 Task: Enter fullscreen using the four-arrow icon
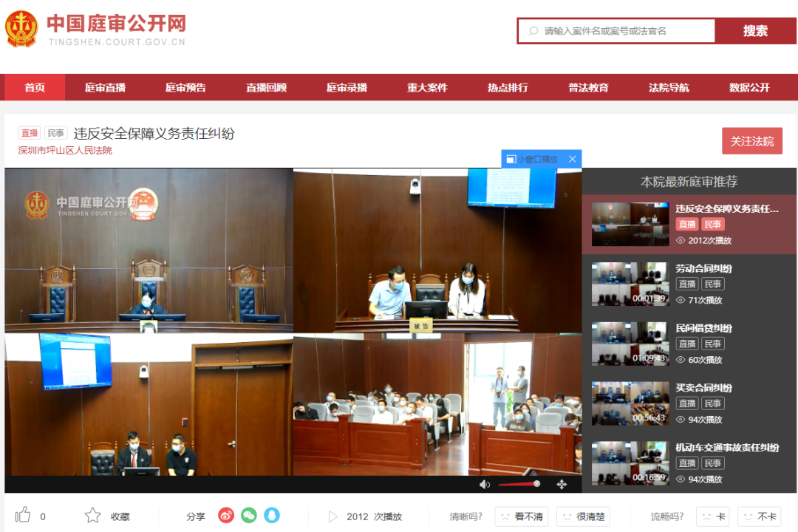tap(562, 485)
